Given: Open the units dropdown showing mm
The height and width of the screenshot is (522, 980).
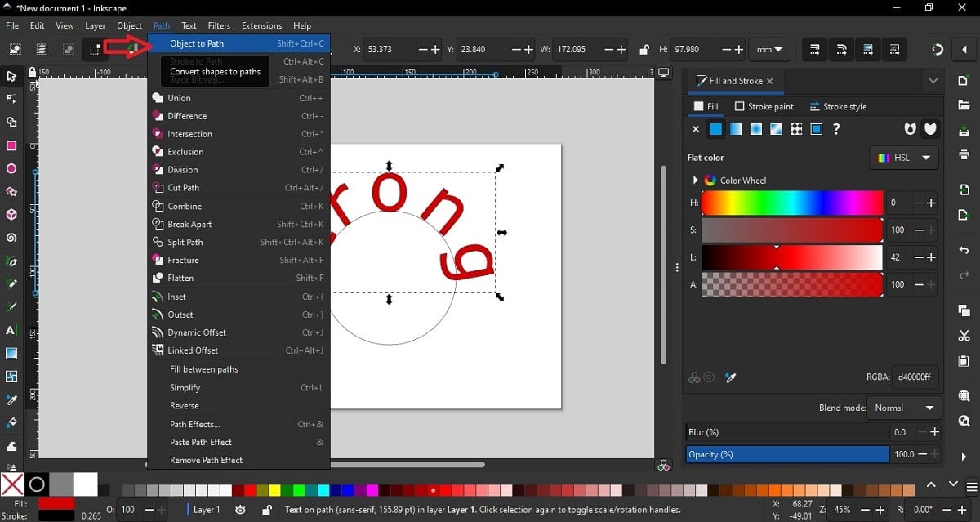Looking at the screenshot, I should 768,49.
